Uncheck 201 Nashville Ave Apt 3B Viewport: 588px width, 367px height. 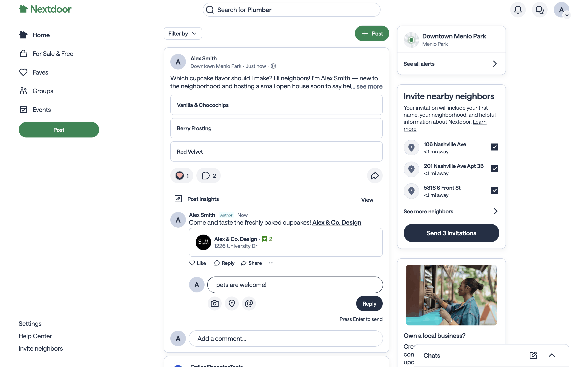494,169
